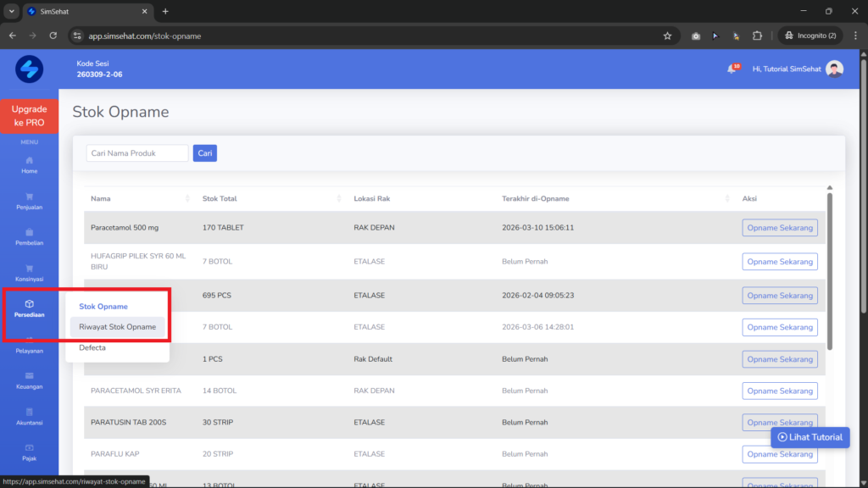Click the Cari search button
Viewport: 868px width, 488px height.
[x=205, y=153]
